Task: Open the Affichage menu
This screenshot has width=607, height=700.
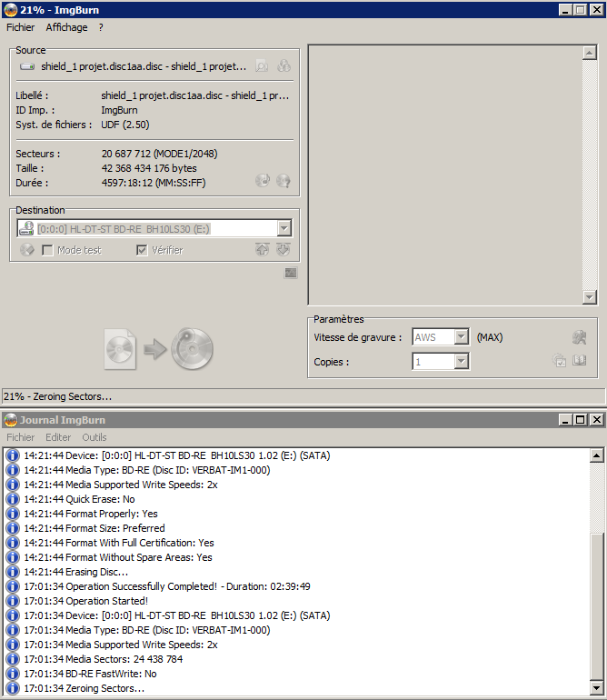Action: (67, 27)
